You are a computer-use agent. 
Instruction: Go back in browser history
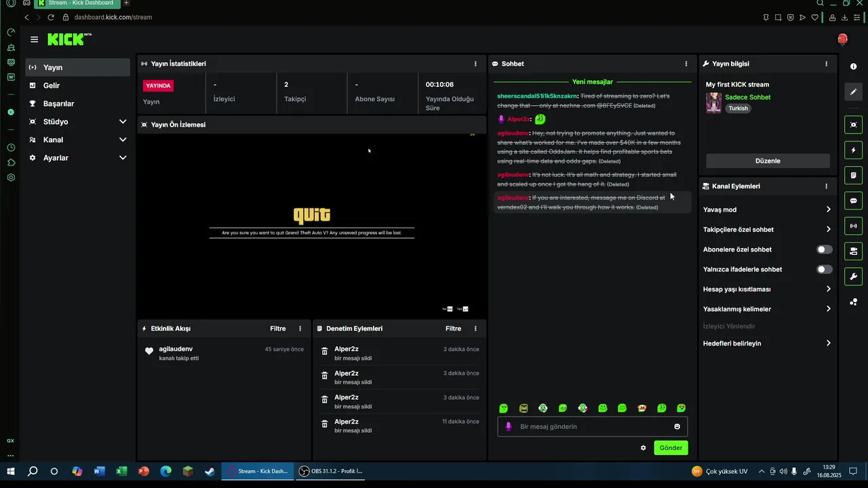[26, 17]
